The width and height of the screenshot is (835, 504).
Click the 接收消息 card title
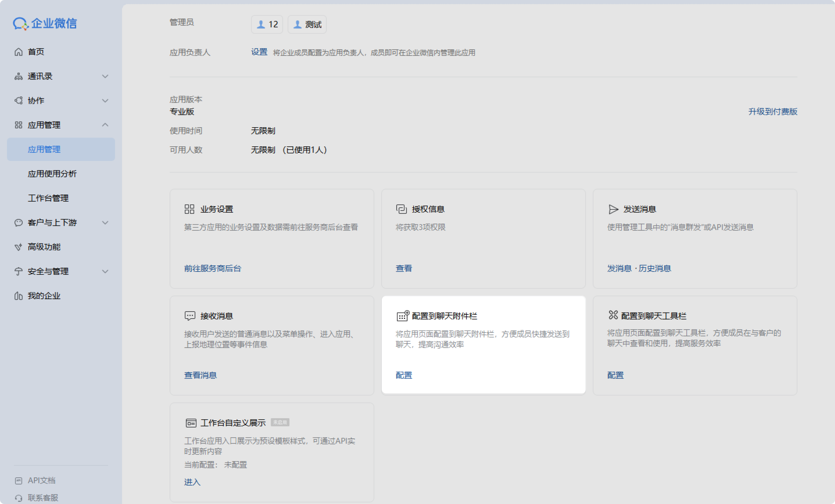tap(217, 316)
